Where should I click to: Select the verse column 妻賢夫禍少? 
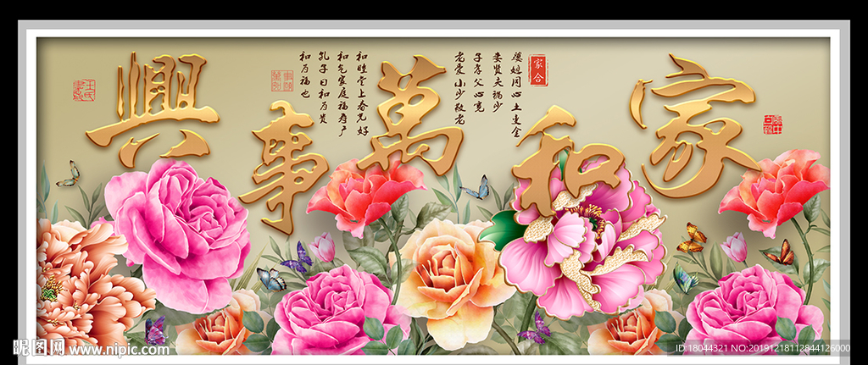pos(497,81)
